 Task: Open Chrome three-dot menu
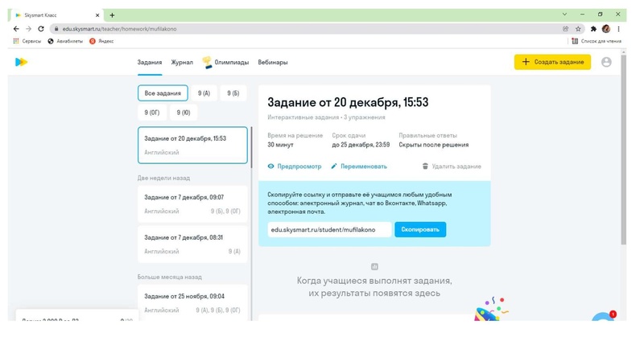coord(618,29)
